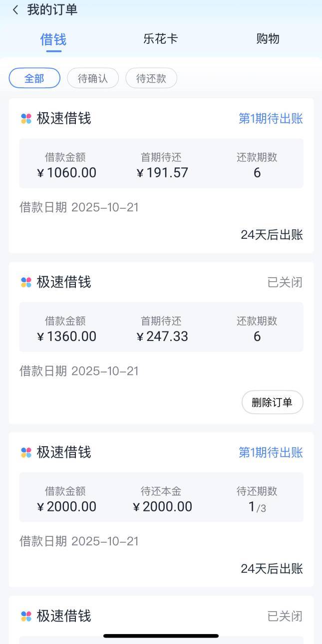Switch to the 借钱 tab
Image resolution: width=322 pixels, height=644 pixels.
[53, 39]
